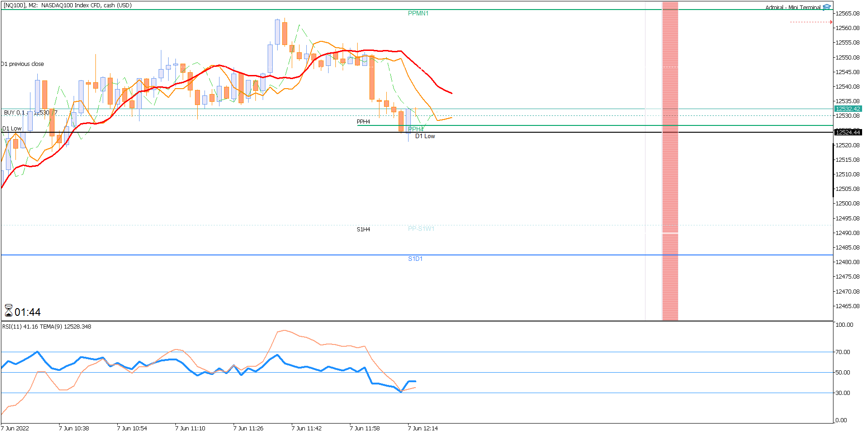Click the 70.00 RSI level marker
This screenshot has height=434, width=868.
coord(843,352)
